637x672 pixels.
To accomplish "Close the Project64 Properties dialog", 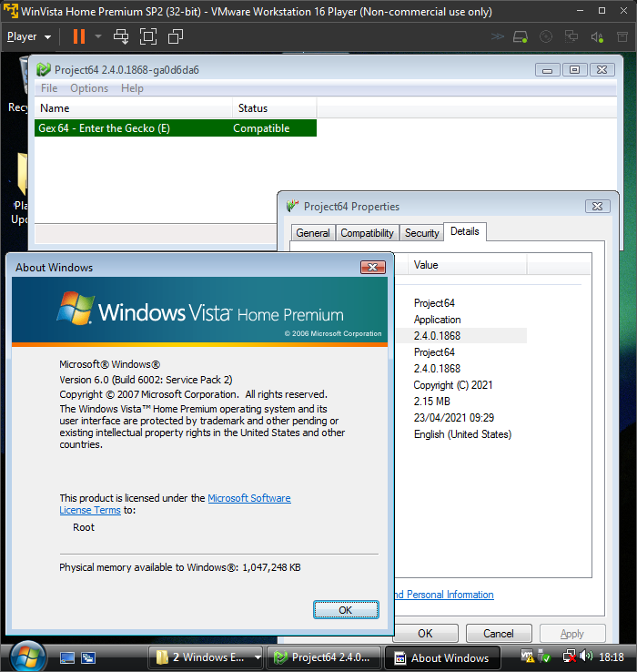I will 597,207.
